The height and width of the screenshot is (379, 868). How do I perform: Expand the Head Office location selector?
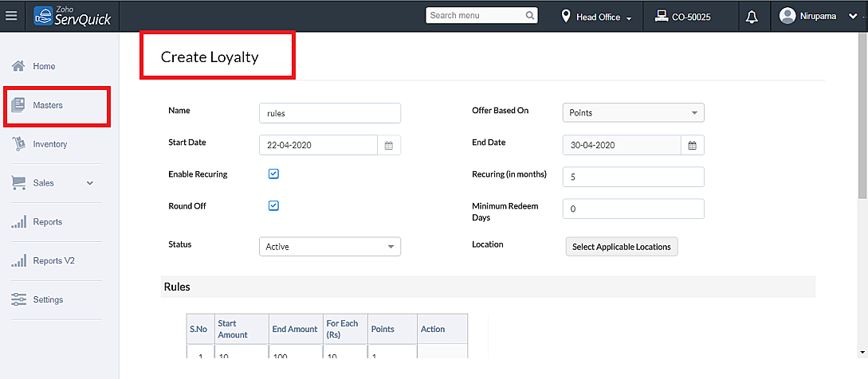(x=597, y=17)
